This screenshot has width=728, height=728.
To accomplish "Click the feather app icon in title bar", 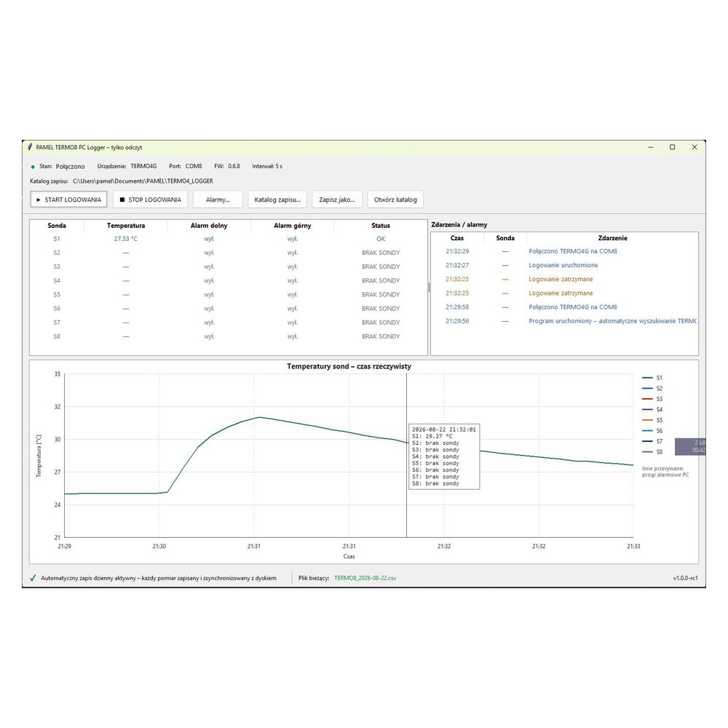I will pyautogui.click(x=30, y=147).
